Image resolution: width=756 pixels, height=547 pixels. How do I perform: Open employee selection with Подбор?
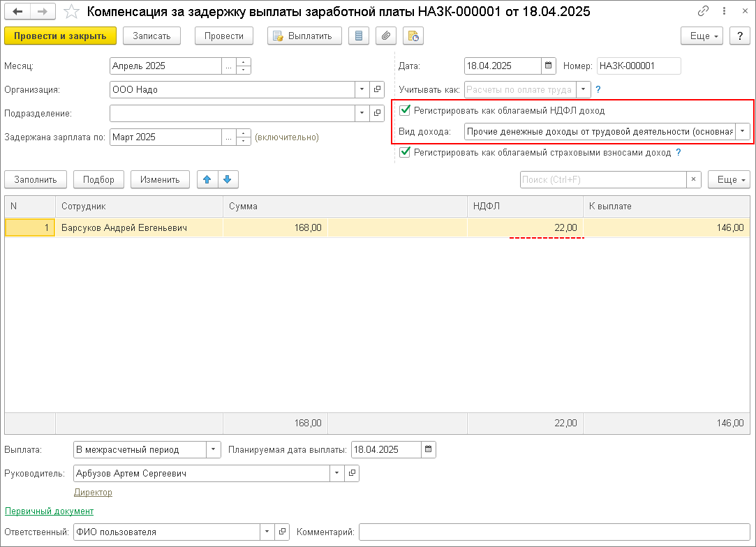99,179
